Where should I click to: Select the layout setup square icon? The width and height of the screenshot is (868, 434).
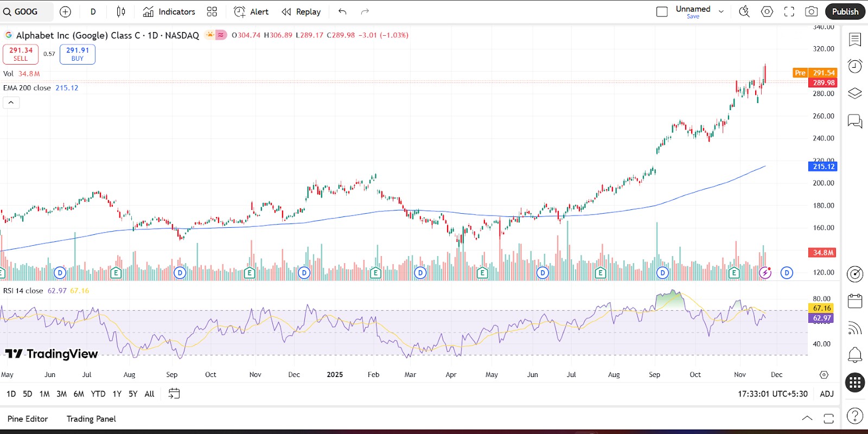coord(662,11)
